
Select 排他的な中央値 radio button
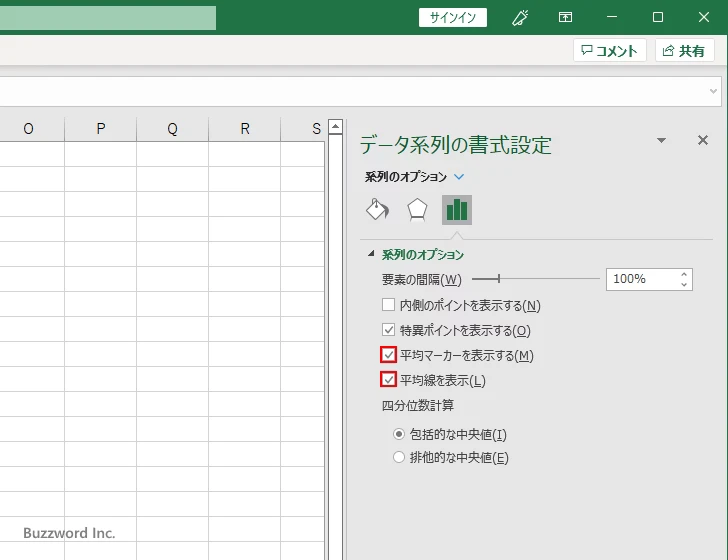[399, 457]
